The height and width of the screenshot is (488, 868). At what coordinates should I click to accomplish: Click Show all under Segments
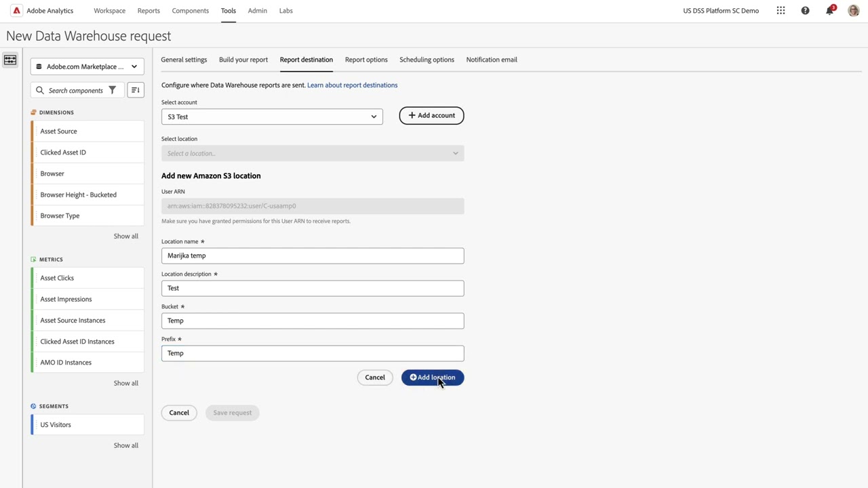pyautogui.click(x=126, y=446)
